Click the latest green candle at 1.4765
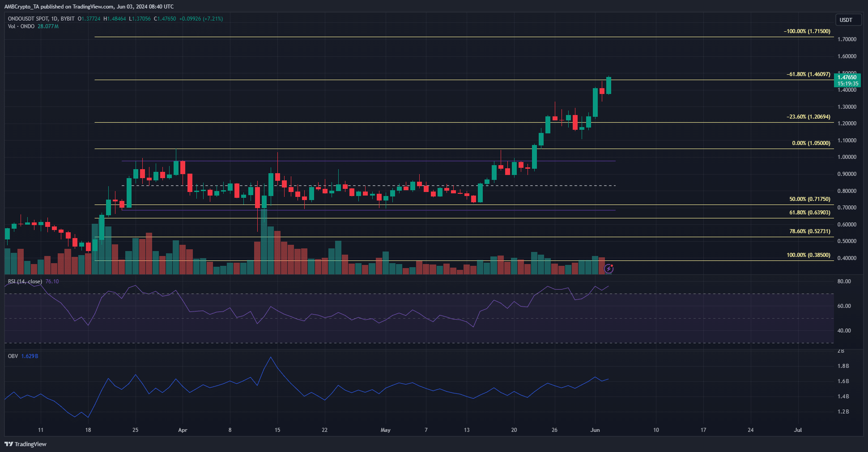The height and width of the screenshot is (452, 868). point(608,85)
